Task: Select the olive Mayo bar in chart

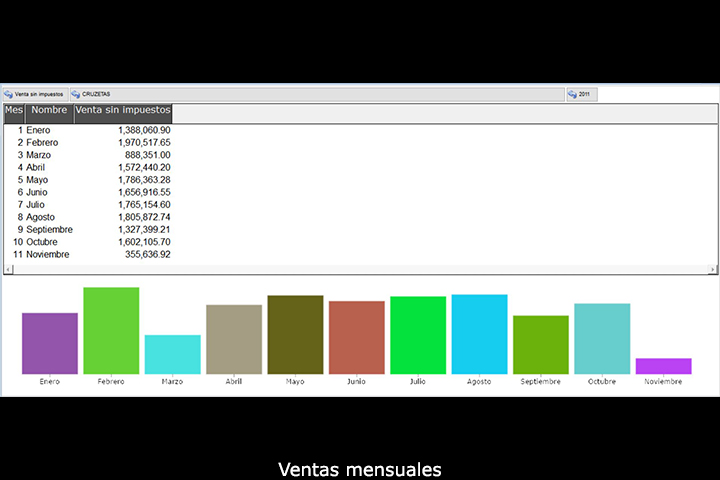Action: point(295,334)
